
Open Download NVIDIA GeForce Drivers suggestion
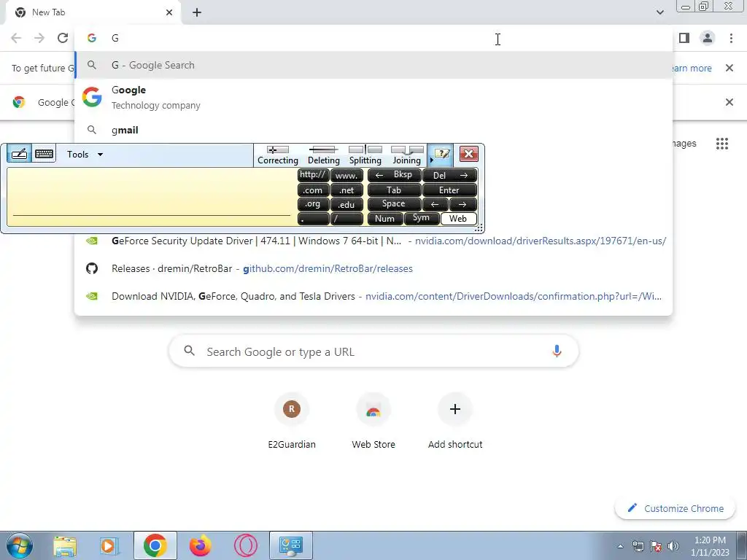pyautogui.click(x=373, y=296)
